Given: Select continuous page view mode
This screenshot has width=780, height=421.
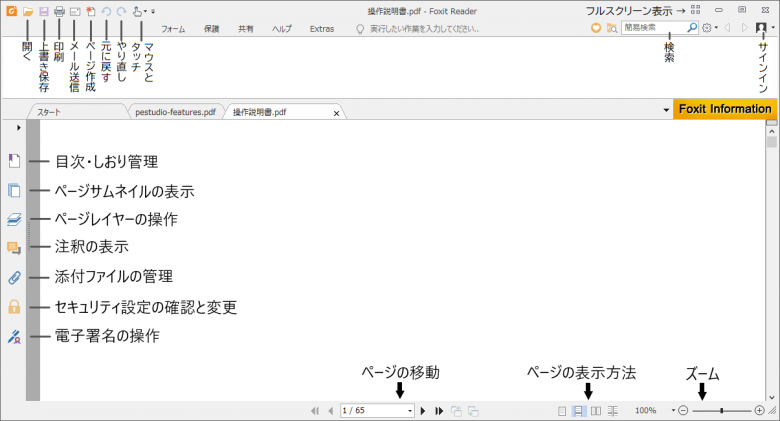Looking at the screenshot, I should pyautogui.click(x=579, y=411).
